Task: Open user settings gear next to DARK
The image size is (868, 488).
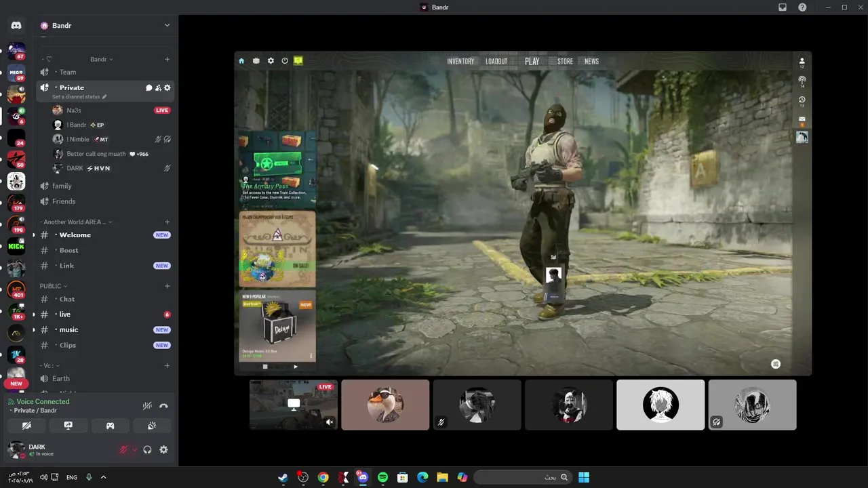Action: click(163, 449)
